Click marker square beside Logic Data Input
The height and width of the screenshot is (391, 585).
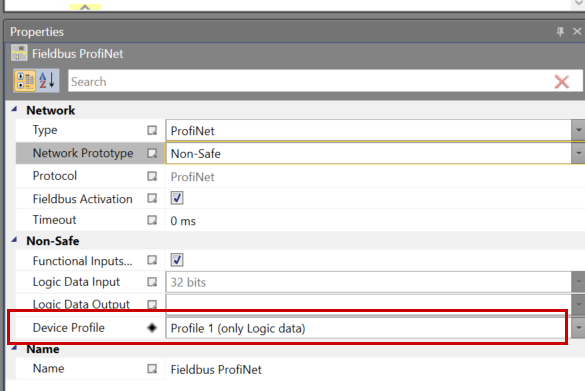coord(152,282)
